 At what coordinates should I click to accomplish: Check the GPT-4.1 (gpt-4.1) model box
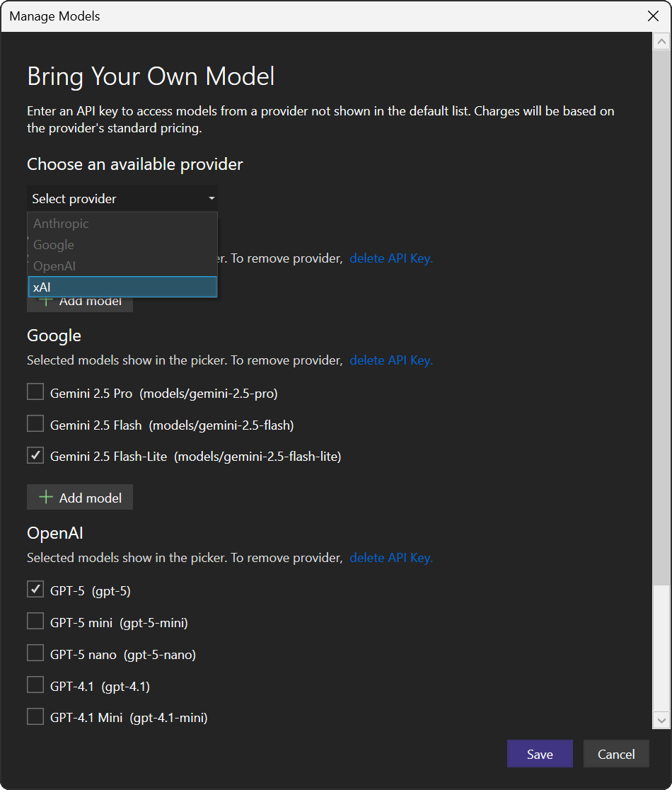35,685
